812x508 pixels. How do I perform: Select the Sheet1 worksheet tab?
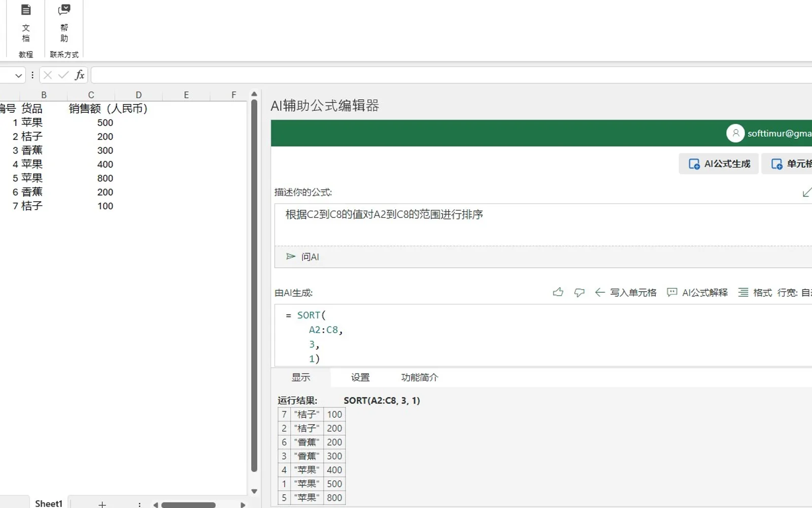pyautogui.click(x=49, y=503)
